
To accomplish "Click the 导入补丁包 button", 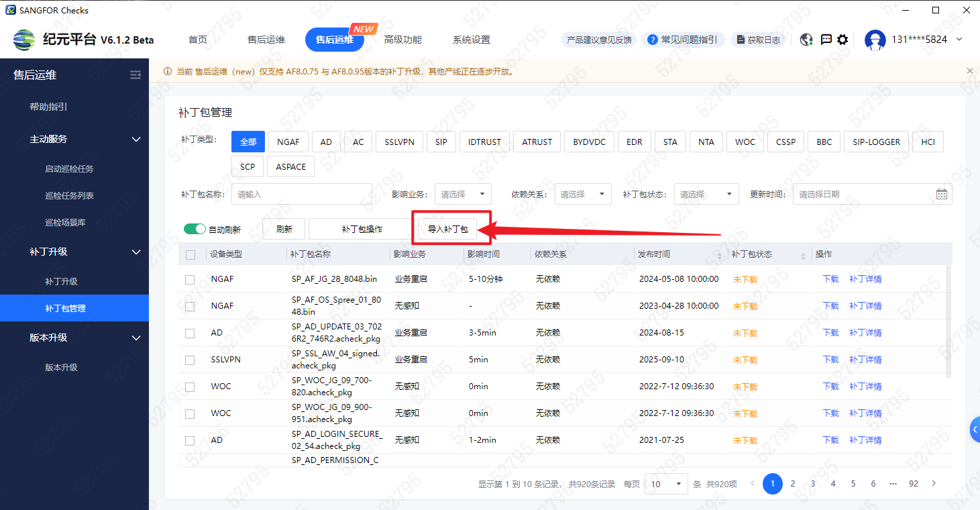I will click(x=447, y=229).
